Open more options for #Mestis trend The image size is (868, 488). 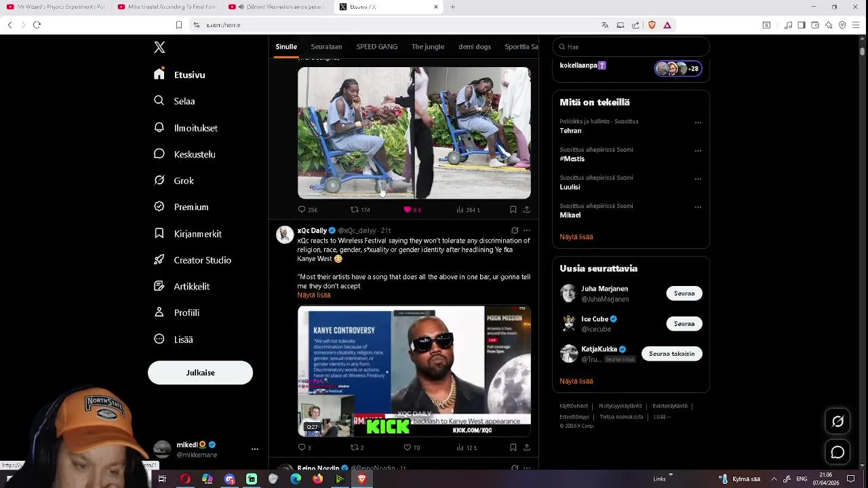(x=698, y=150)
